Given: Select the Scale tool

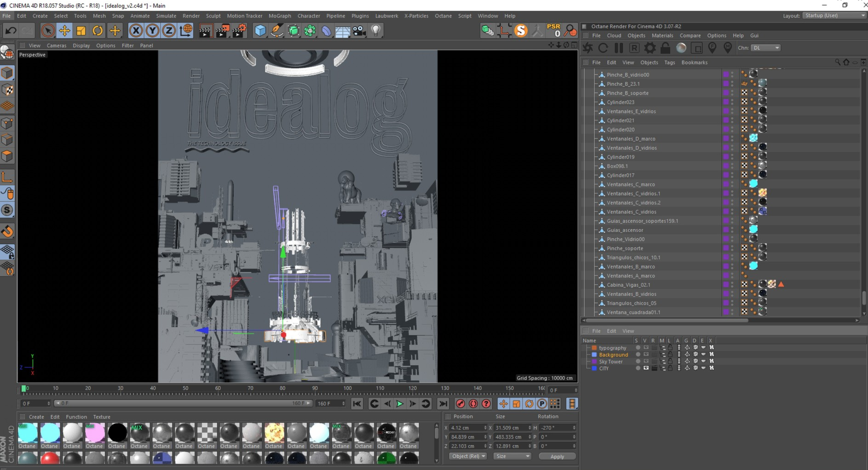Looking at the screenshot, I should [81, 31].
